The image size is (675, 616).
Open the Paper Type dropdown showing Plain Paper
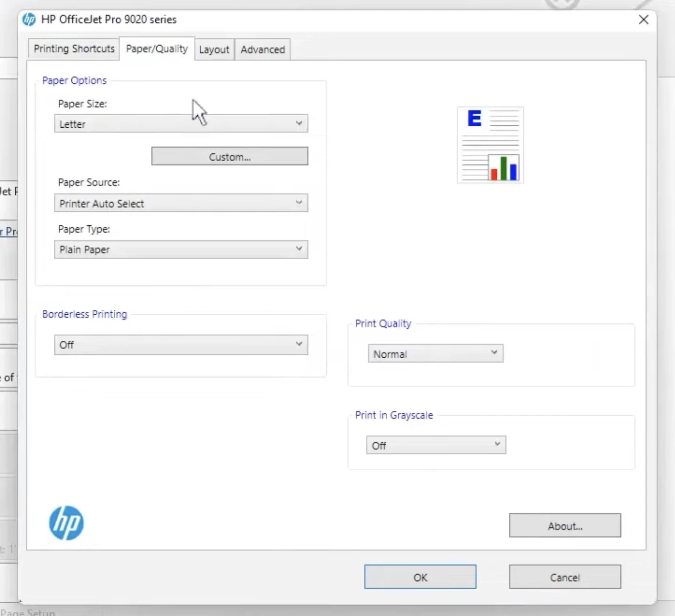click(181, 250)
